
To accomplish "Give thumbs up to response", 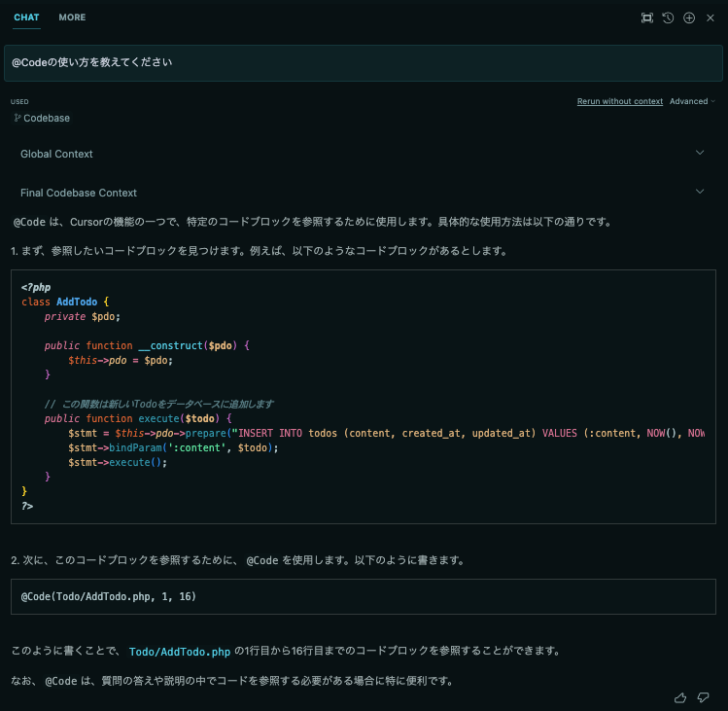I will pos(680,697).
